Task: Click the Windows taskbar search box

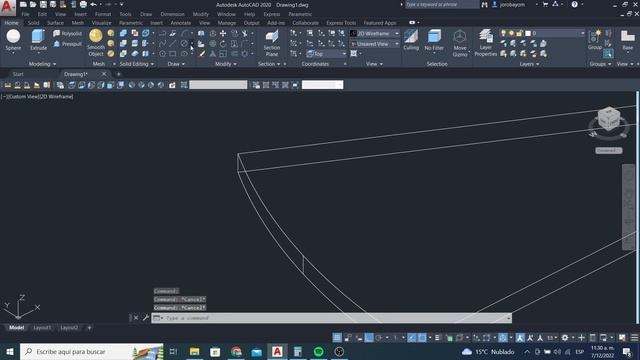Action: pos(92,351)
